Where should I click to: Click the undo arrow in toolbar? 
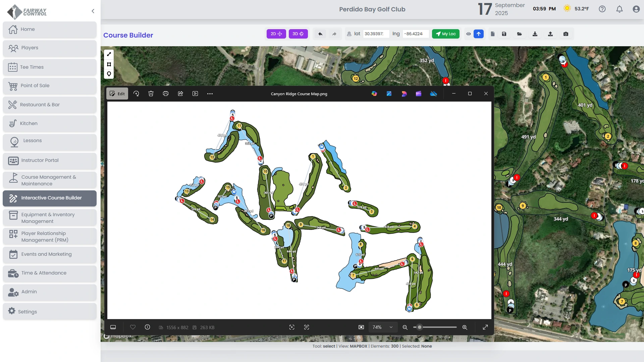point(320,34)
